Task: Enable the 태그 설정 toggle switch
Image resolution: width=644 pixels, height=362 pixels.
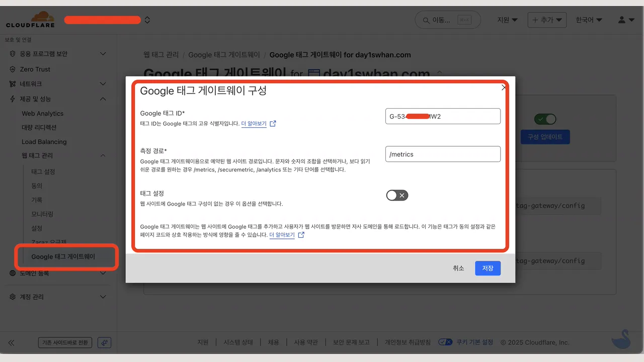Action: pyautogui.click(x=397, y=196)
